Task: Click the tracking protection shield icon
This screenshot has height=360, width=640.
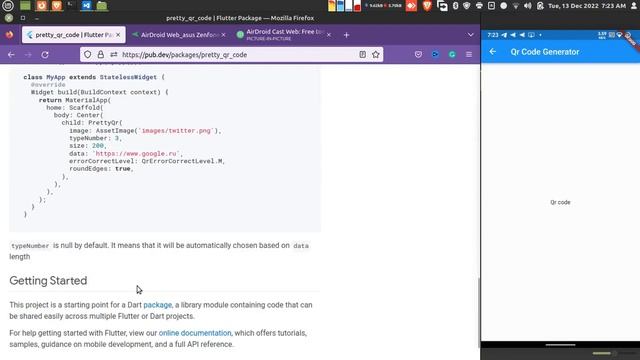Action: (x=88, y=54)
